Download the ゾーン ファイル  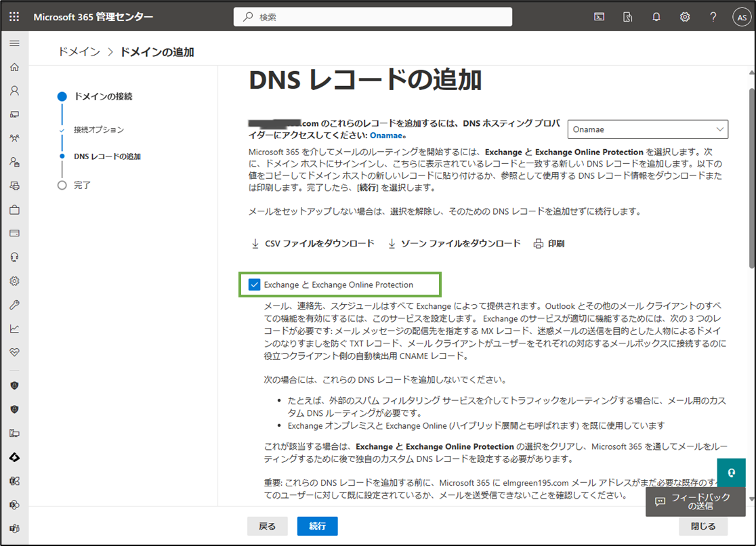pos(454,244)
